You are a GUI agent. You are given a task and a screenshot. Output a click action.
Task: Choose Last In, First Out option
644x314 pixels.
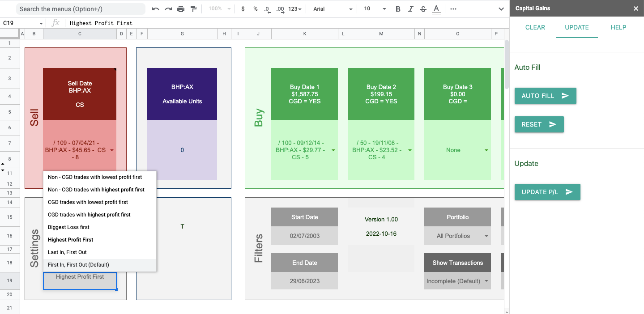point(67,252)
